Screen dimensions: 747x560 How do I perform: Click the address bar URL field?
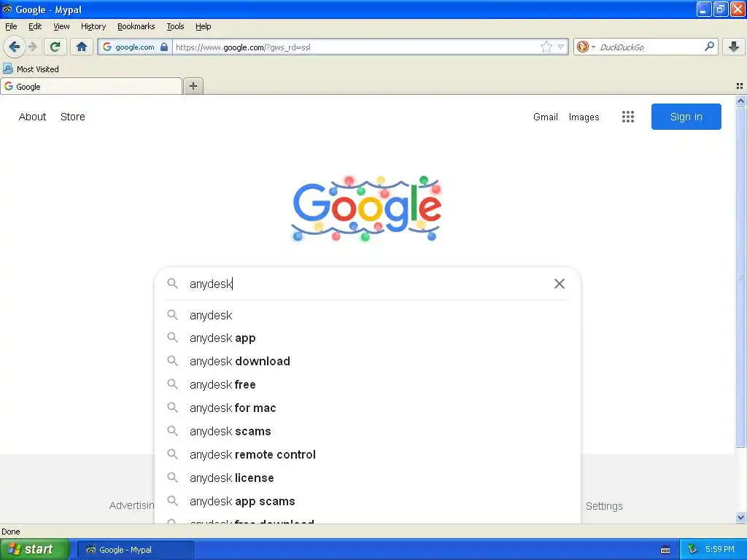click(x=356, y=47)
